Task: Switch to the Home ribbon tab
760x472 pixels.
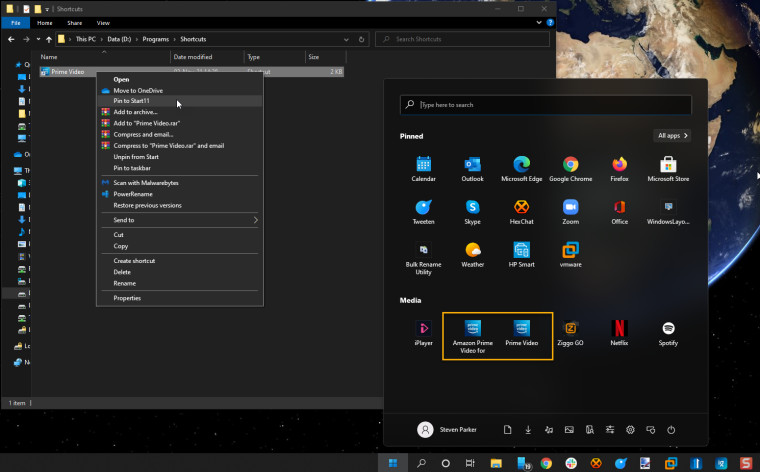Action: (x=45, y=23)
